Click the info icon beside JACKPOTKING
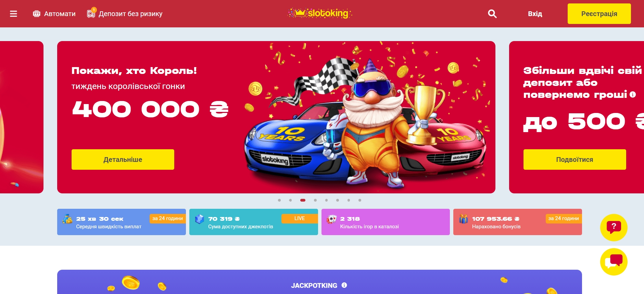Image resolution: width=644 pixels, height=294 pixels. pos(344,285)
